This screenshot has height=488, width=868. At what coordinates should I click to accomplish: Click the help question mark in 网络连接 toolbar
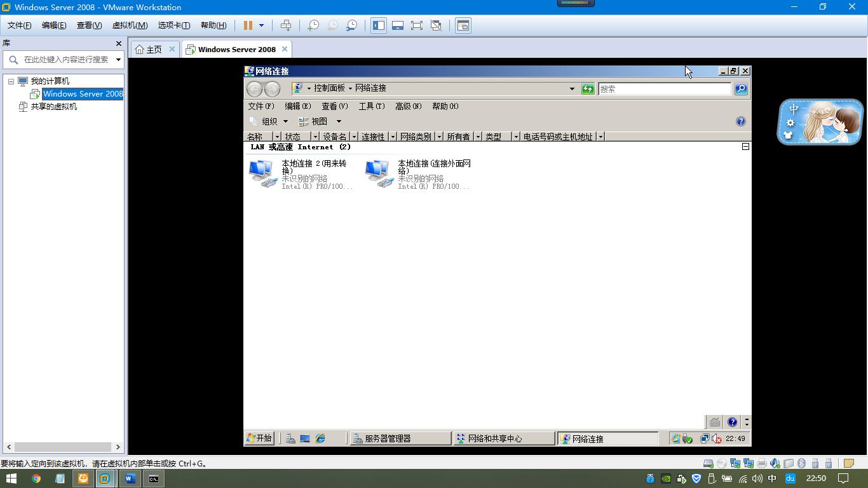(x=741, y=121)
